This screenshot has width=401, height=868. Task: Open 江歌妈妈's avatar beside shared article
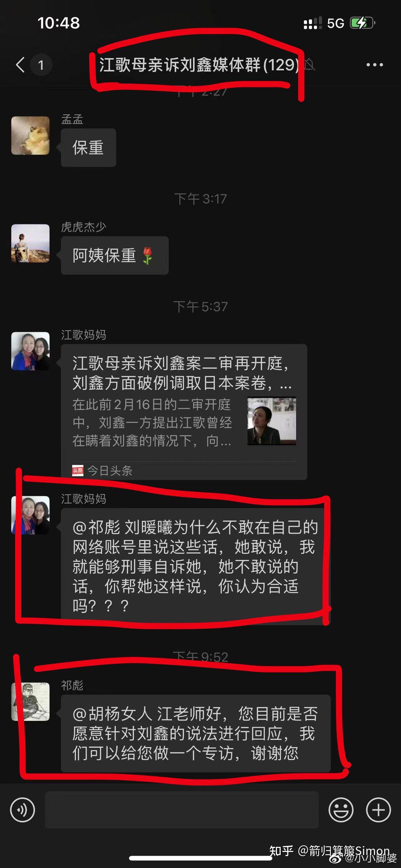click(30, 351)
